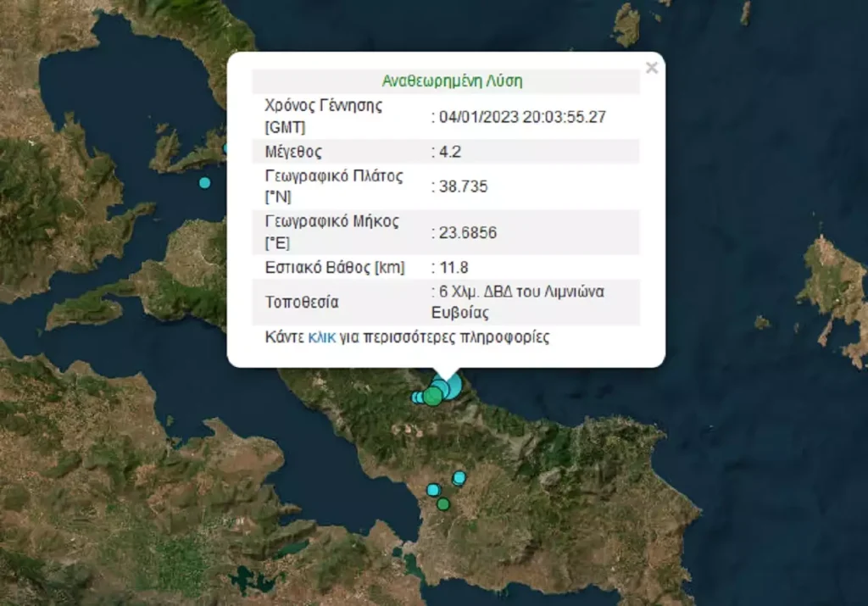Click the Χρόνος Γένησης [GMT] label
This screenshot has width=868, height=606.
(323, 117)
